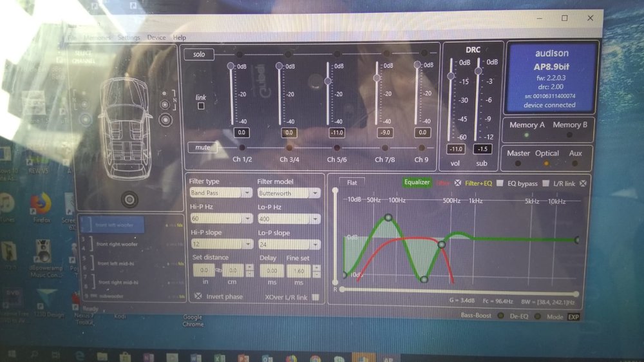Select the front right woofer channel

pyautogui.click(x=117, y=244)
